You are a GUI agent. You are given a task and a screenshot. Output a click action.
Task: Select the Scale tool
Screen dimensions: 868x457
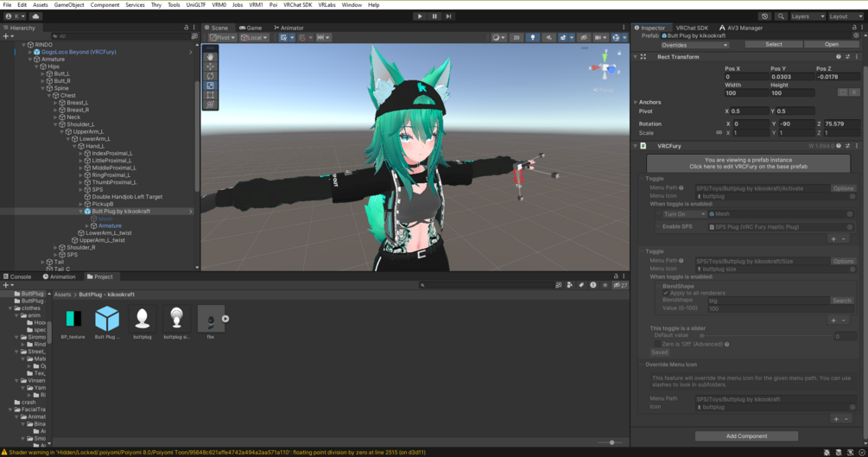[210, 86]
